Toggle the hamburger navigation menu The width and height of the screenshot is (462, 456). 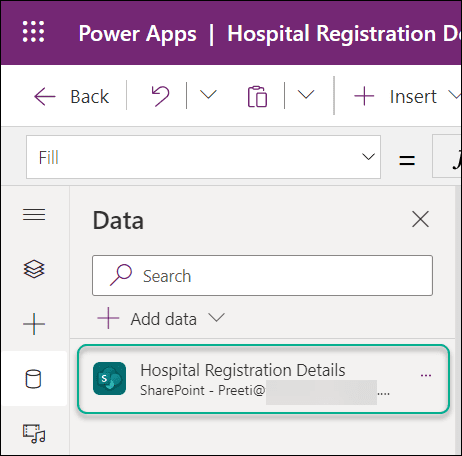(x=34, y=215)
